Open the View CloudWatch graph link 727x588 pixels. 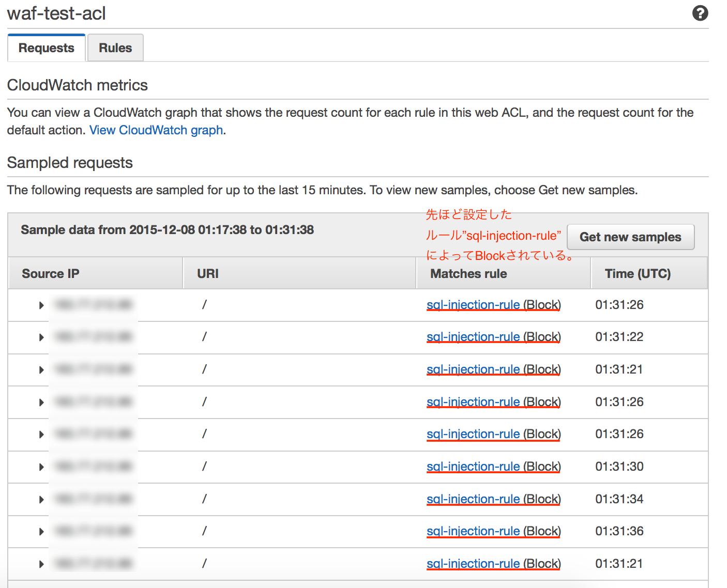click(x=156, y=130)
